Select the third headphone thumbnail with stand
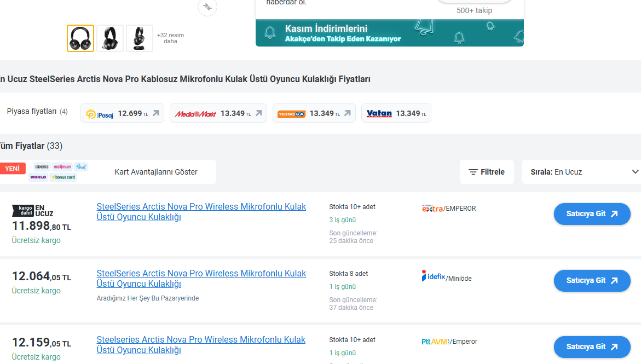This screenshot has height=364, width=641. [140, 38]
